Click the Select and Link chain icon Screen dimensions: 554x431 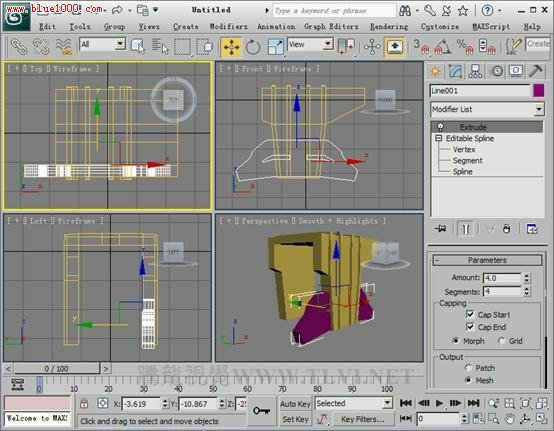19,47
